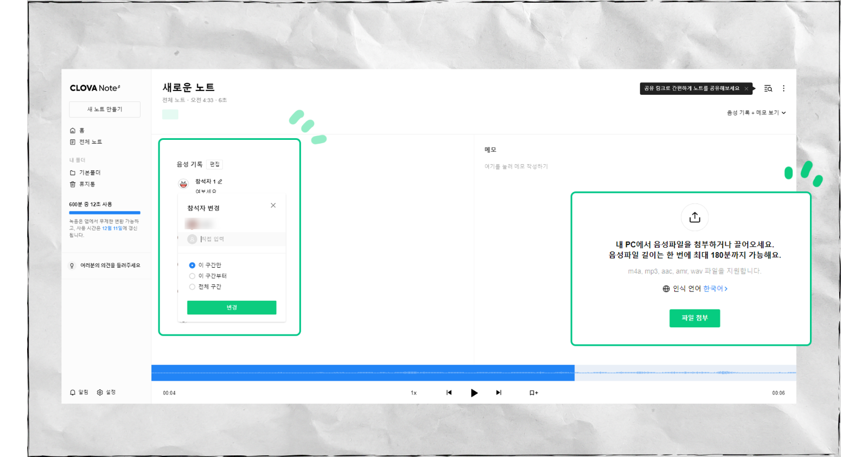Play the recording
868x457 pixels.
[x=474, y=393]
